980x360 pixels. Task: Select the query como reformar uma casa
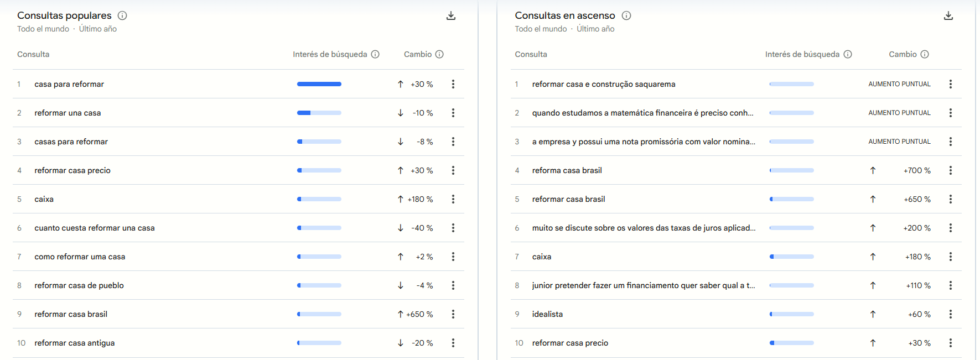tap(80, 257)
